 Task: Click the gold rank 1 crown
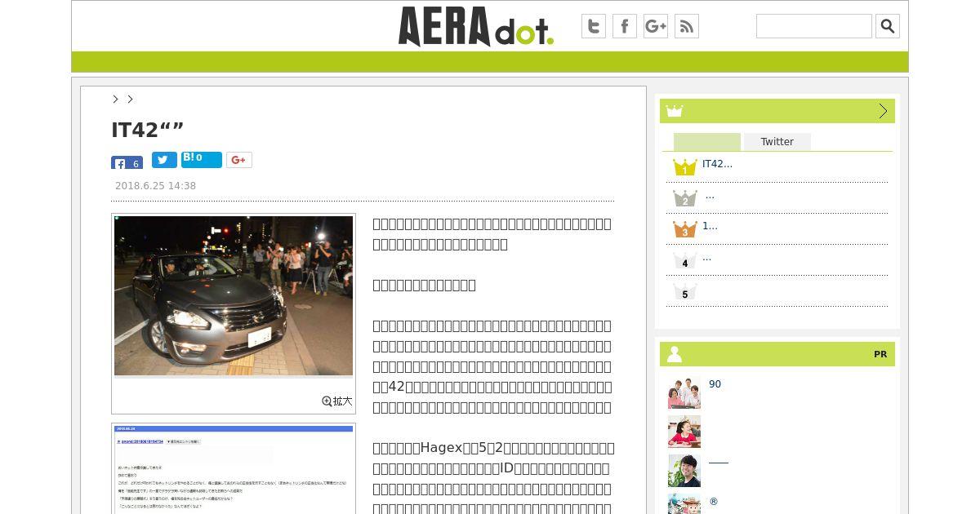click(x=684, y=167)
